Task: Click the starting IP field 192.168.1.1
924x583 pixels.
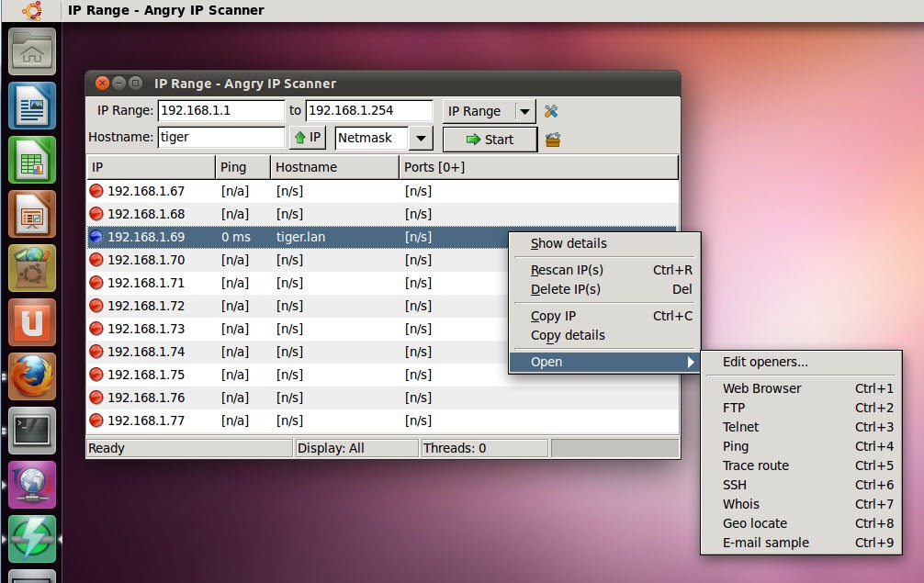Action: (x=221, y=110)
